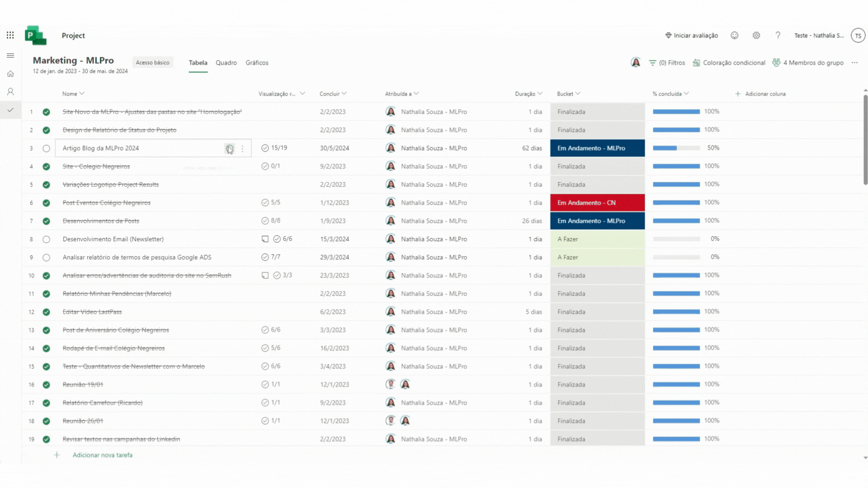Viewport: 868px width, 488px height.
Task: Open help question mark icon
Action: coord(778,35)
